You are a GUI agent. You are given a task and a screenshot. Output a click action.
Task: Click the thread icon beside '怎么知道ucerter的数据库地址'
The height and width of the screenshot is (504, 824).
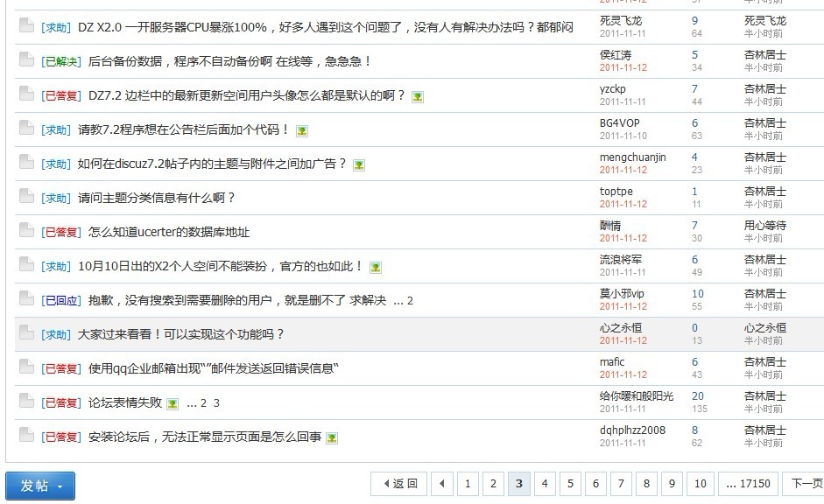click(26, 230)
